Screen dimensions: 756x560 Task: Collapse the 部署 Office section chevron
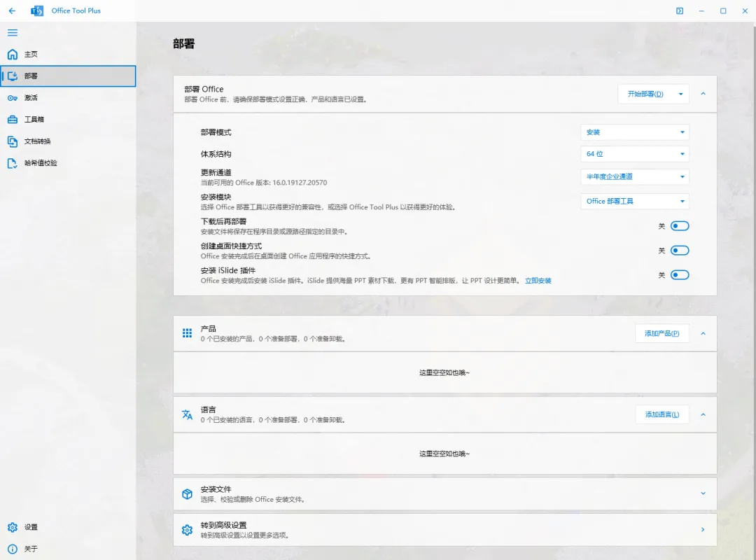tap(703, 94)
